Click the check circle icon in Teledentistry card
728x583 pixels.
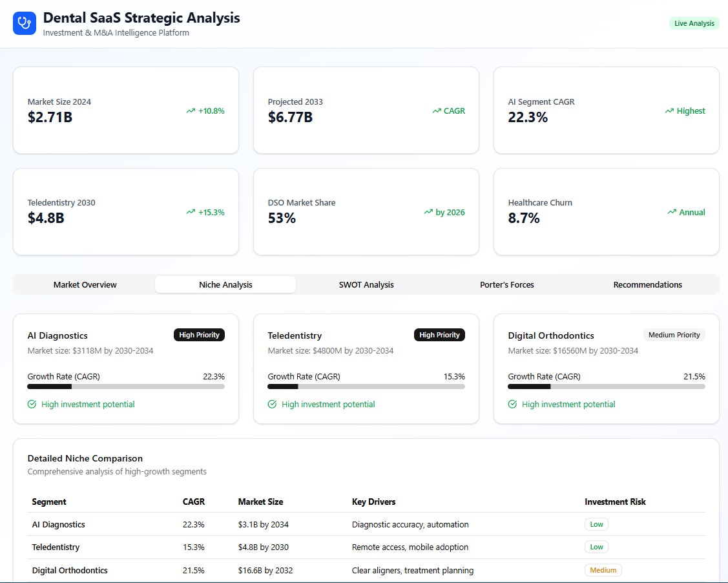[x=273, y=405]
